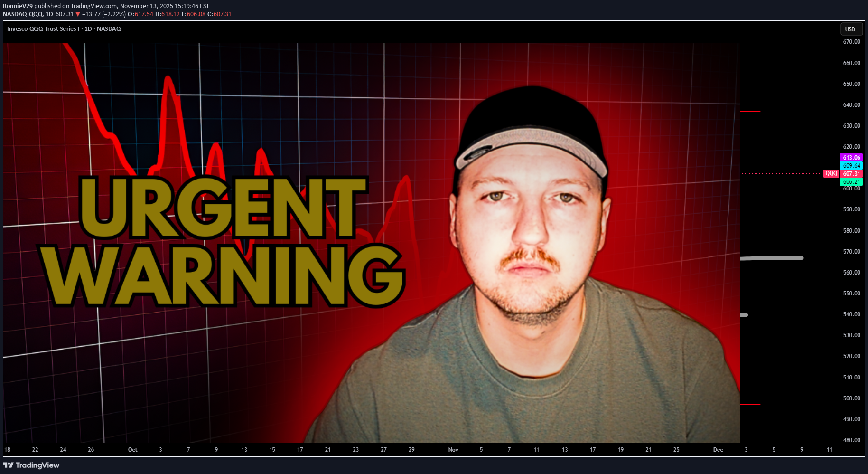Click the red down-arrow change indicator
The height and width of the screenshot is (474, 868).
(78, 14)
